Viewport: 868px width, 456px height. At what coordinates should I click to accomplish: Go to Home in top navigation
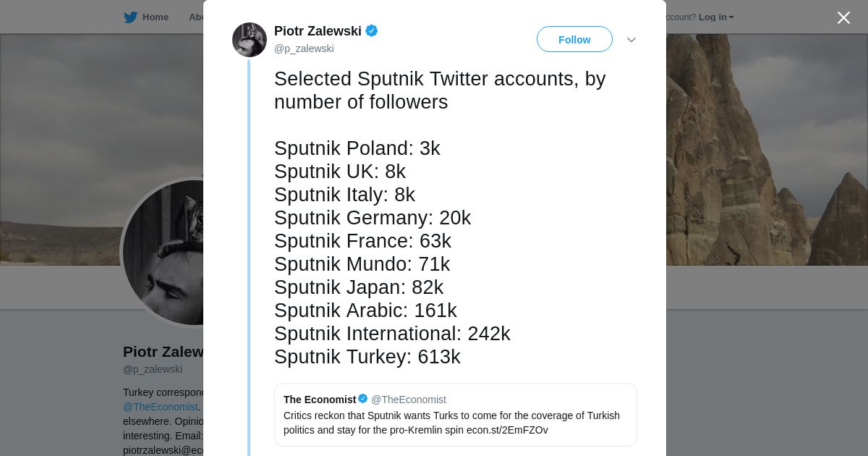pos(155,17)
